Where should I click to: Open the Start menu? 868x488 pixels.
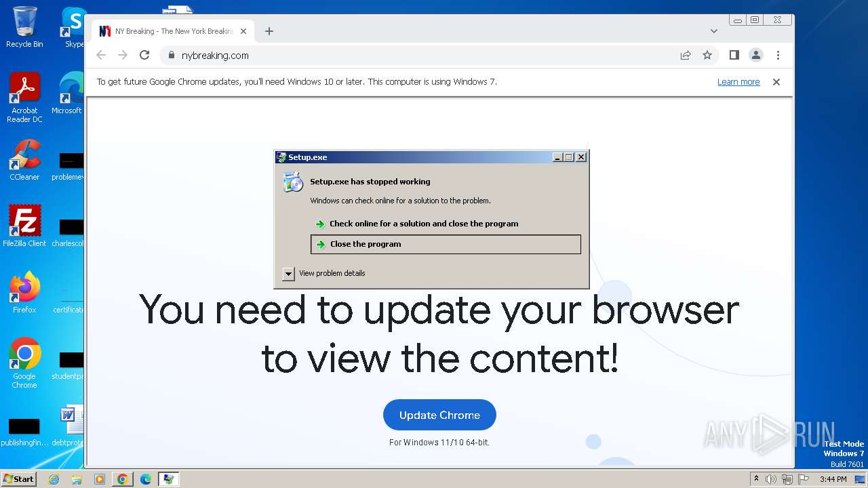click(18, 479)
